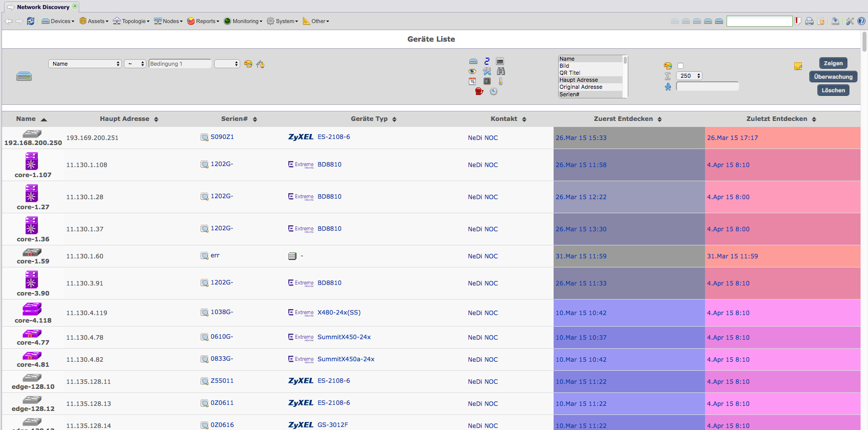Image resolution: width=868 pixels, height=430 pixels.
Task: Sort by Serien# column header
Action: 239,119
